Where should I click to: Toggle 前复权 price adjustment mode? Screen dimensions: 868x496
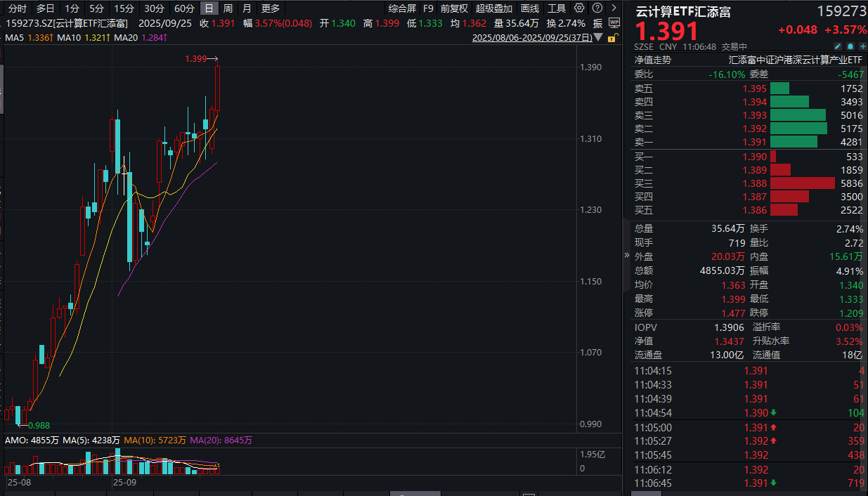click(454, 8)
